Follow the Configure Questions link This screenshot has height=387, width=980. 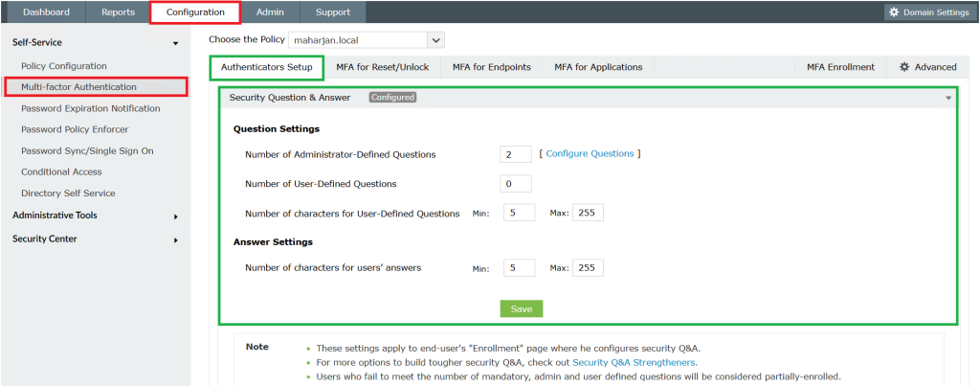590,153
